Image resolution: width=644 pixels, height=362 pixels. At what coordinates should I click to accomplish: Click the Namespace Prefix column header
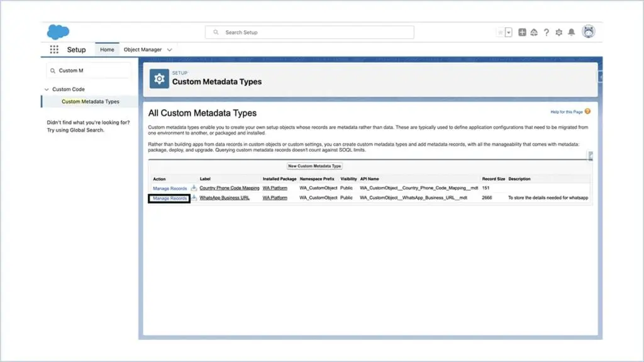coord(317,179)
